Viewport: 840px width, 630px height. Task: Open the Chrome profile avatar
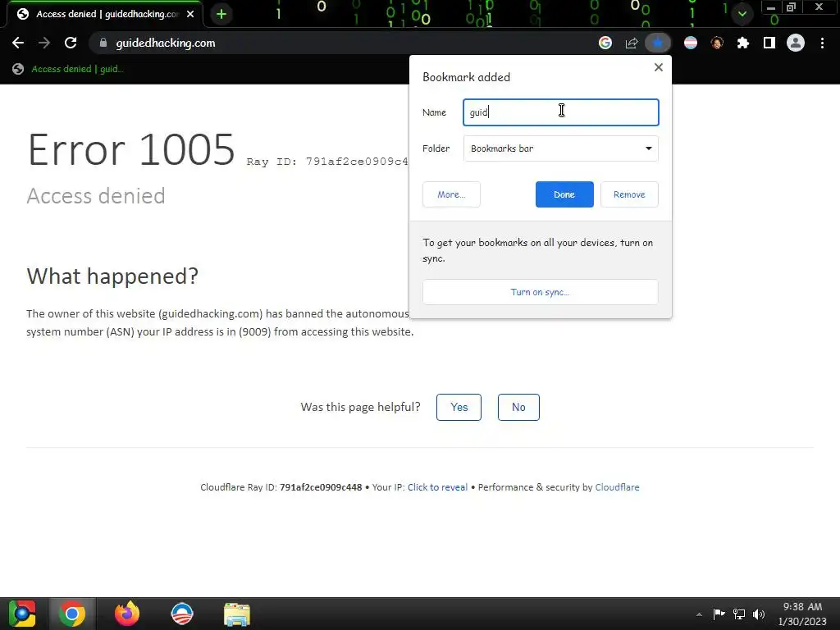tap(796, 43)
